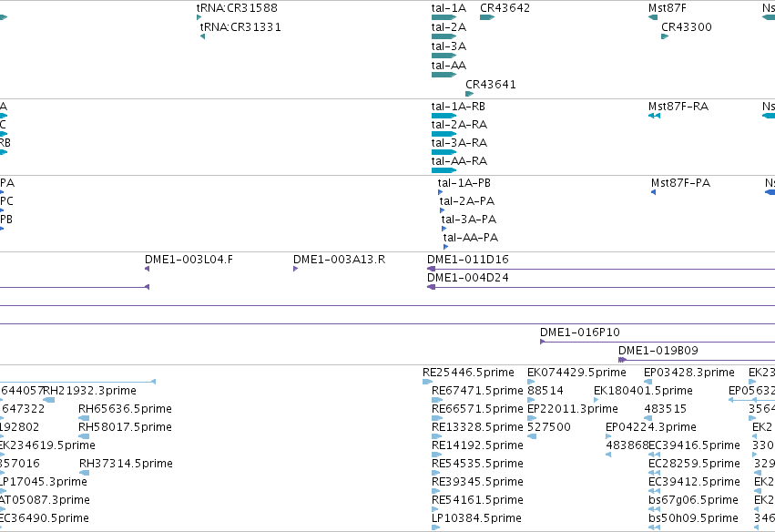Select the tal-1A-RB transcript bar
Image resolution: width=775 pixels, height=532 pixels.
tap(444, 116)
